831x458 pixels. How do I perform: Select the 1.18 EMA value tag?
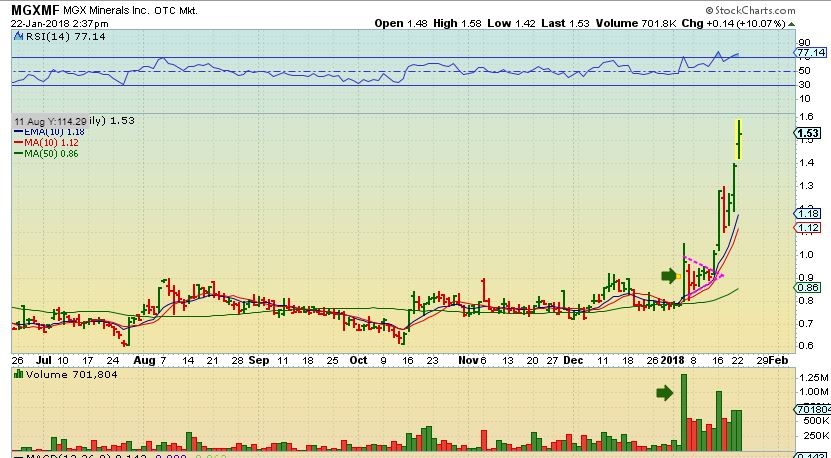(807, 212)
